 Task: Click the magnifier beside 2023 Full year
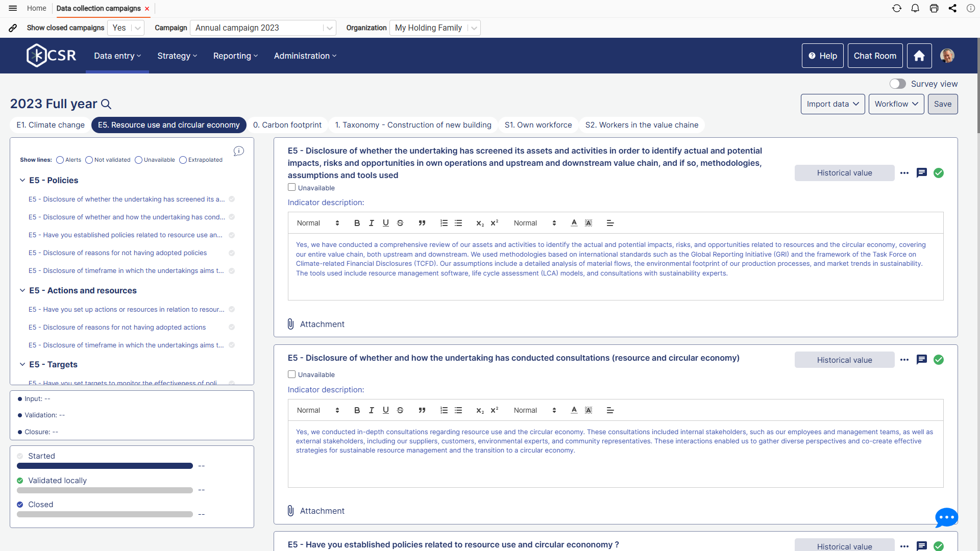[106, 104]
